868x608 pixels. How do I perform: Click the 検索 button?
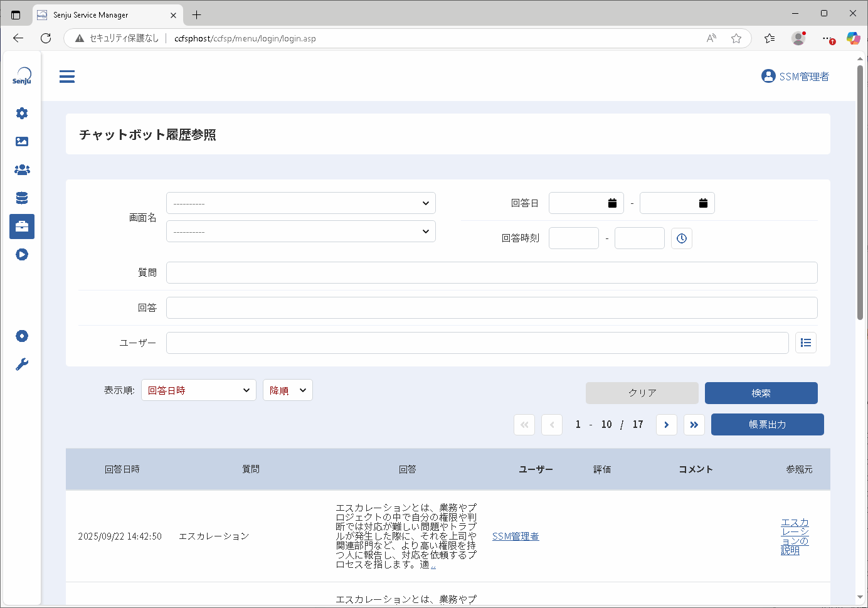point(761,393)
